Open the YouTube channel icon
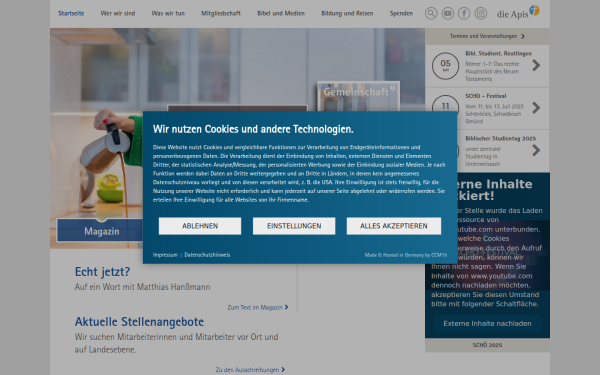The height and width of the screenshot is (375, 600). point(447,13)
